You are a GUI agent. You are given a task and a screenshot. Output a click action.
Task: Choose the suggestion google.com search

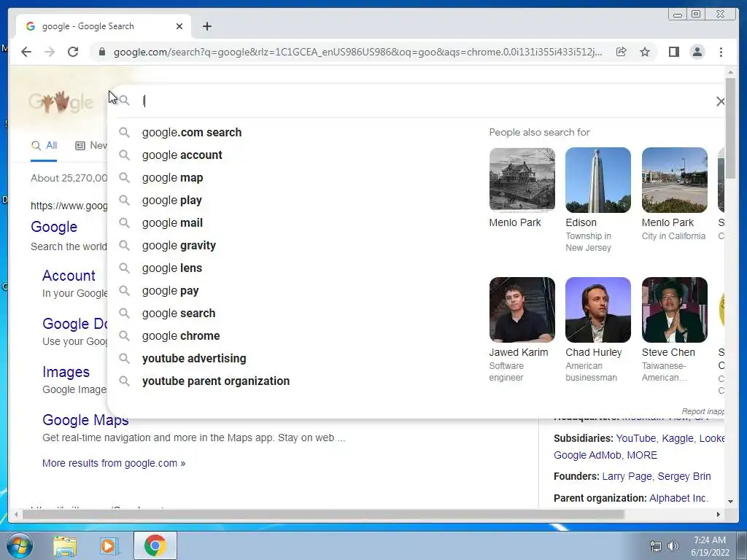pos(192,133)
